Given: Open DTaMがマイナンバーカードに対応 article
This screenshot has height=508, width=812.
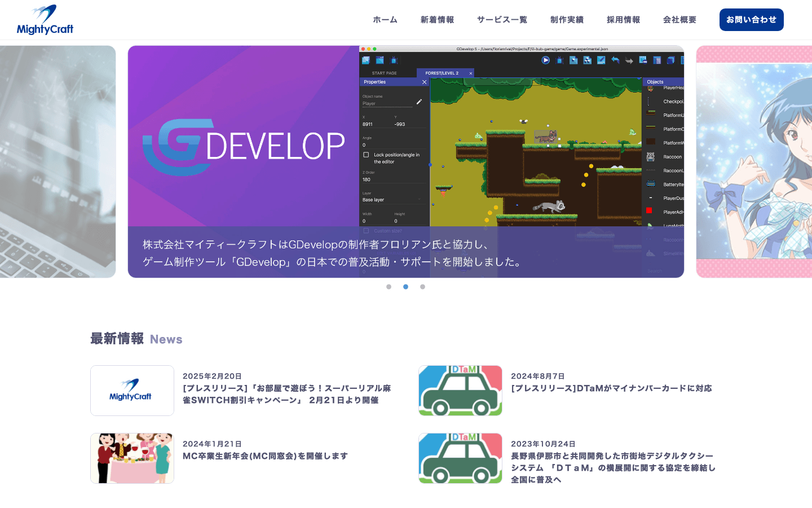Looking at the screenshot, I should (x=611, y=388).
